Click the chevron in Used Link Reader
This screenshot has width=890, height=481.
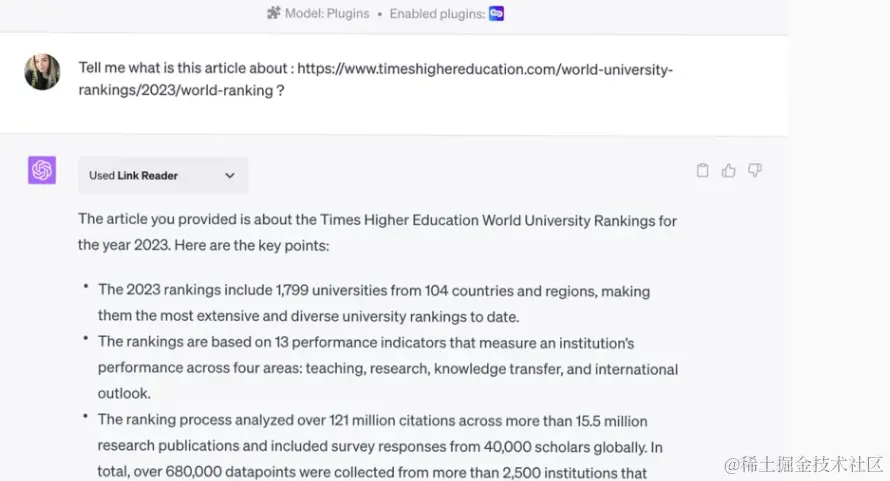tap(229, 175)
